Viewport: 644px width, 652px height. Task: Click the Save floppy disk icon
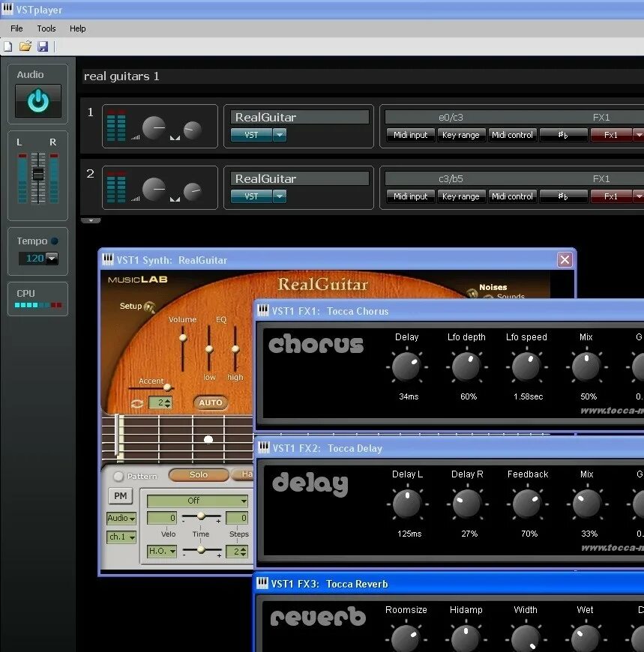tap(43, 46)
